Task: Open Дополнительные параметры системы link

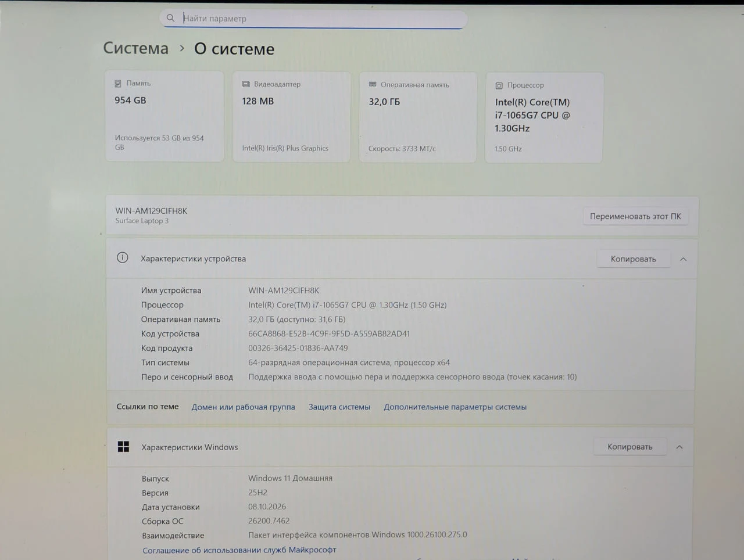Action: pyautogui.click(x=455, y=407)
